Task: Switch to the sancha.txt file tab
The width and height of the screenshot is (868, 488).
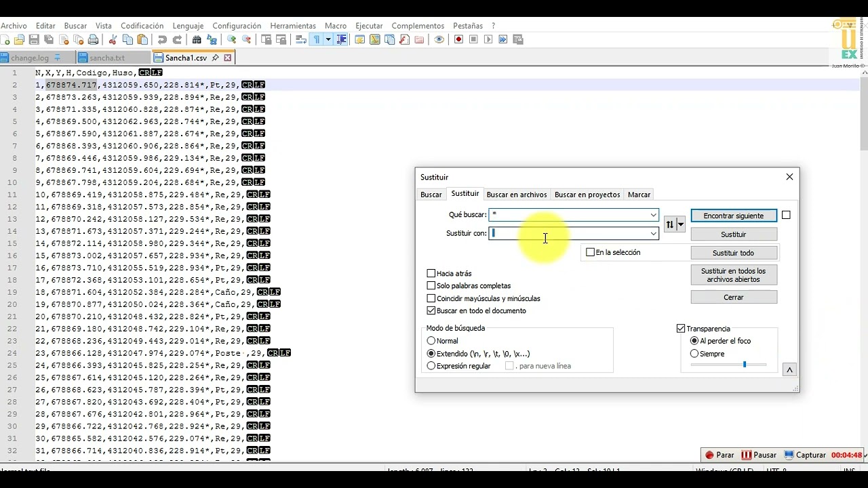Action: click(107, 58)
